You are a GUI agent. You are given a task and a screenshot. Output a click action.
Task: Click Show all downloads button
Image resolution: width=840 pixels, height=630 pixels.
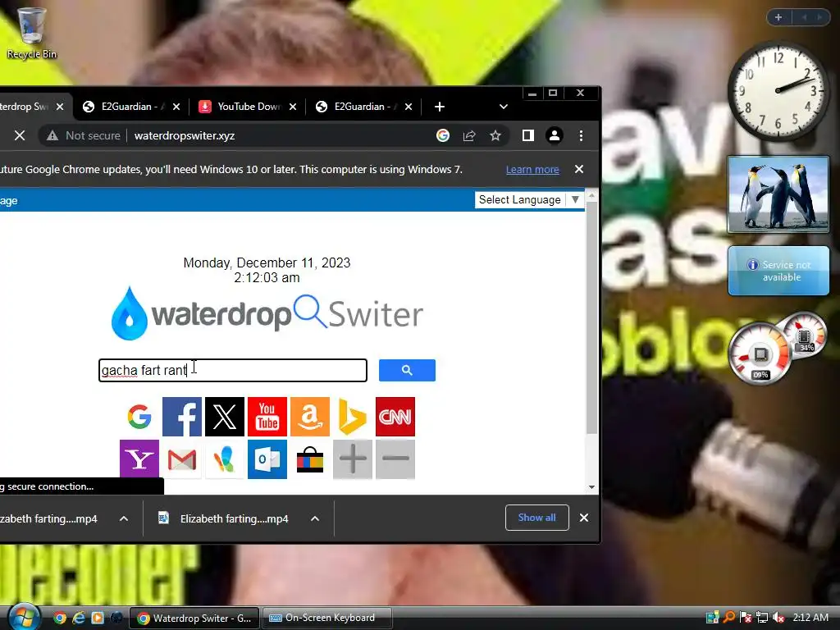536,518
